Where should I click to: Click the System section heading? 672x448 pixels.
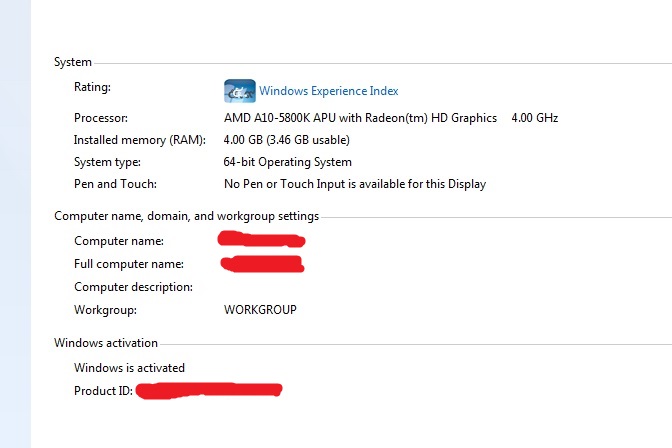tap(72, 63)
